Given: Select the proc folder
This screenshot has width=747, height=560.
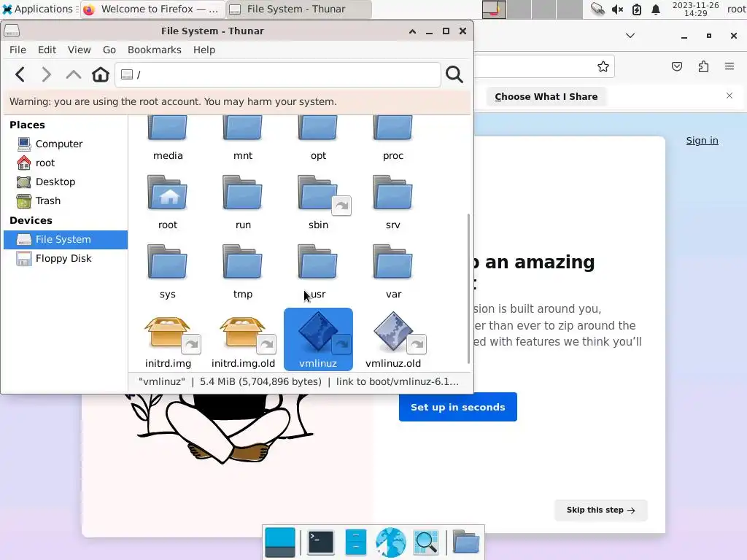Looking at the screenshot, I should [393, 138].
